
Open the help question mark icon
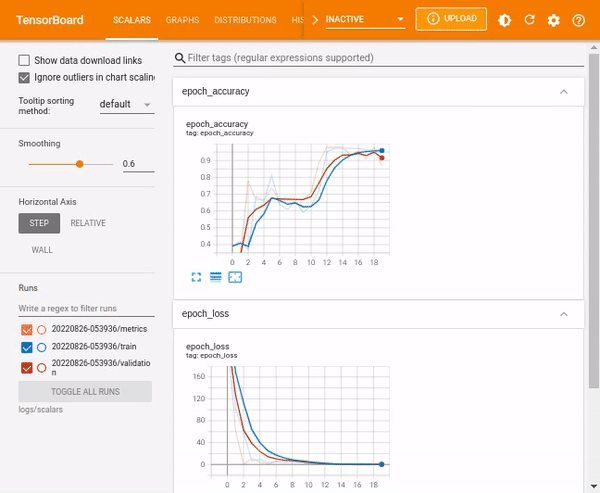(x=578, y=20)
